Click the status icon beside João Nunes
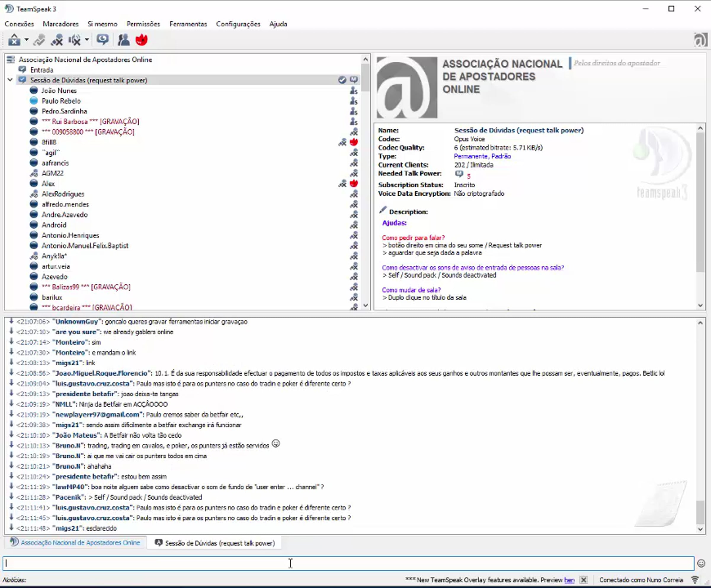The image size is (711, 588). point(33,91)
